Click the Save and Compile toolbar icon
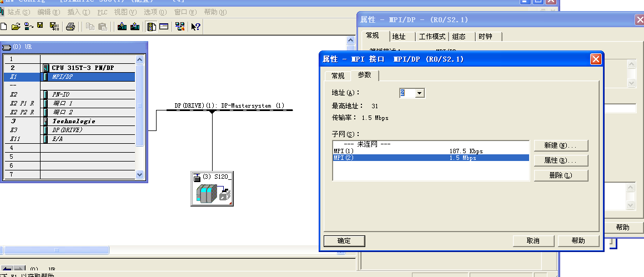The width and height of the screenshot is (644, 277). point(54,27)
